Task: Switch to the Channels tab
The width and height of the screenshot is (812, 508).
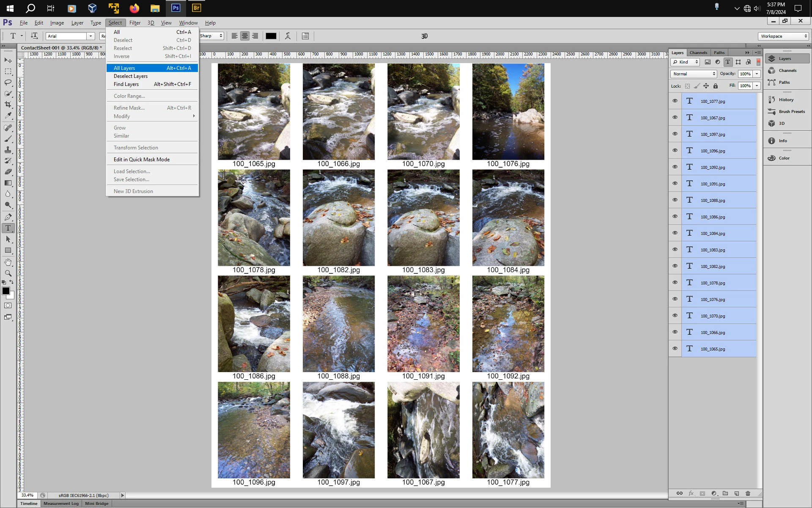Action: tap(698, 52)
